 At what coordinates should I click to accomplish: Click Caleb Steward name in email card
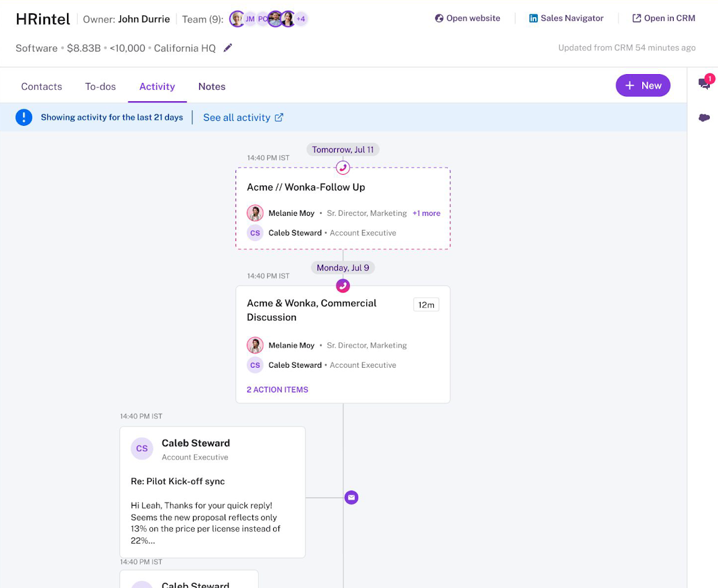195,443
